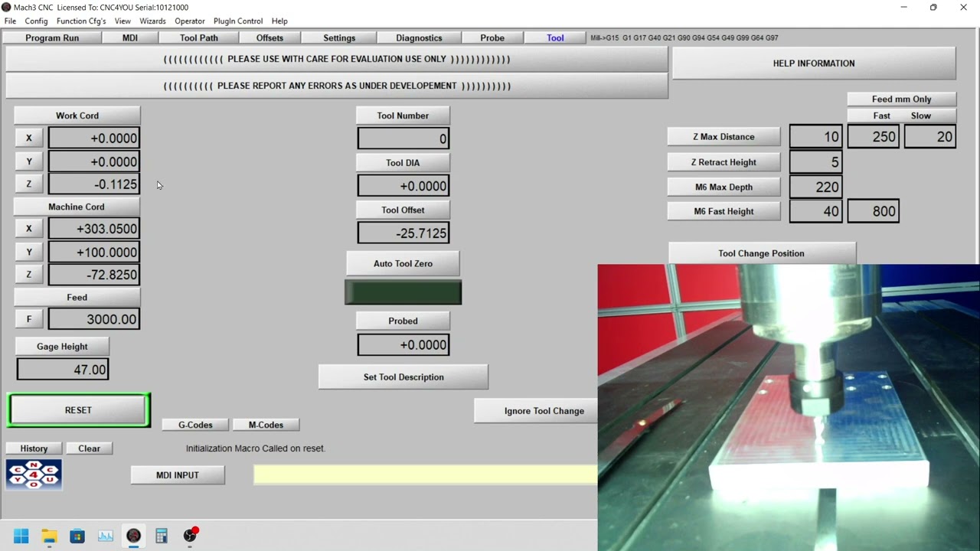980x551 pixels.
Task: Edit Gage Height value 47.00
Action: 63,370
